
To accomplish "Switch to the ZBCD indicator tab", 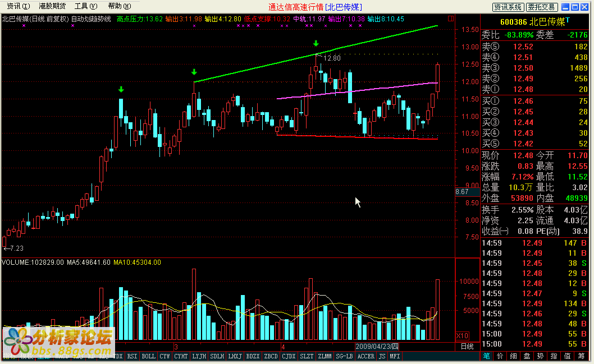I will click(x=271, y=356).
